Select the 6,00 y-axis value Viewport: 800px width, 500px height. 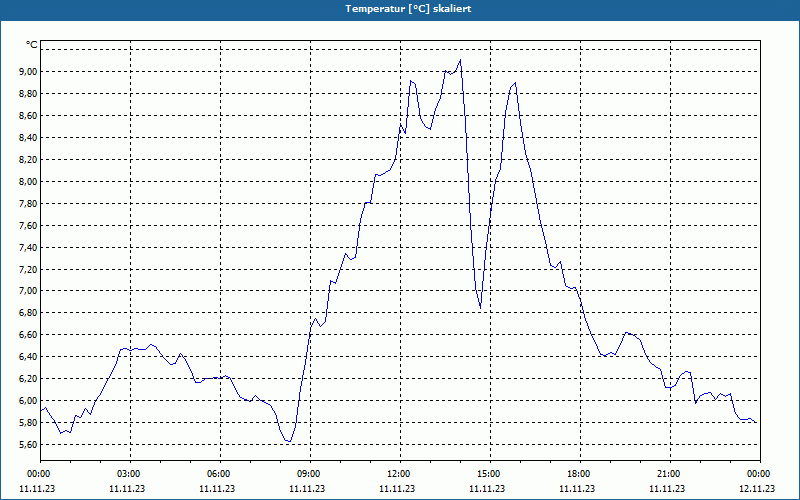pyautogui.click(x=28, y=401)
